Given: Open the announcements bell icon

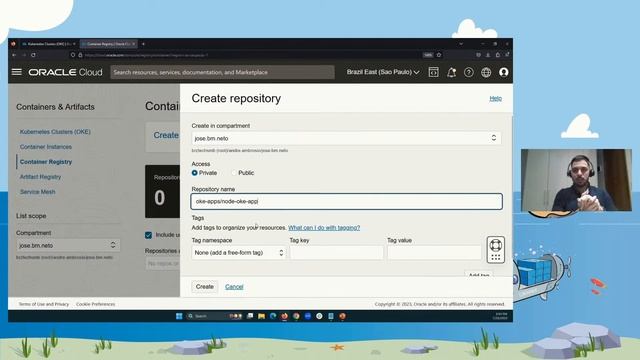Looking at the screenshot, I should 451,72.
